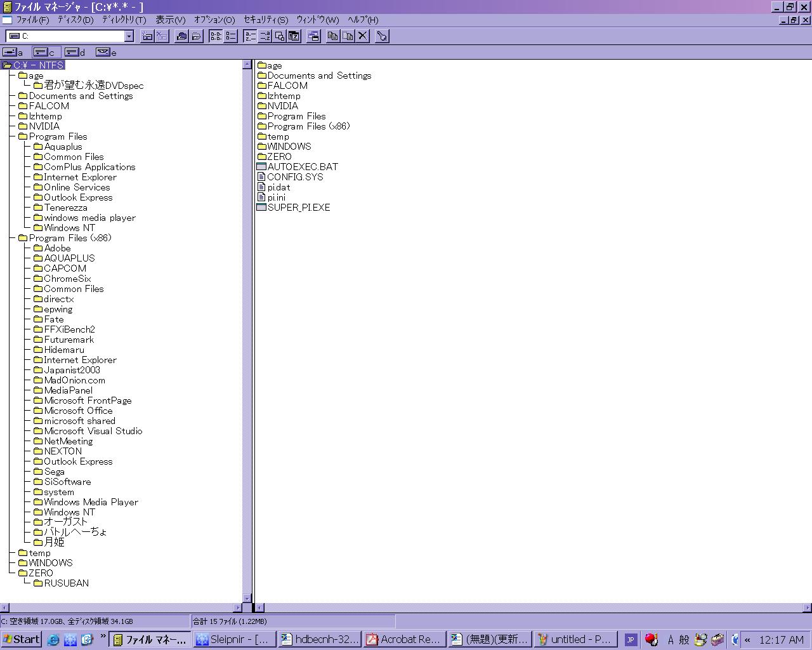Click the Stop Sharing folder icon

(196, 36)
